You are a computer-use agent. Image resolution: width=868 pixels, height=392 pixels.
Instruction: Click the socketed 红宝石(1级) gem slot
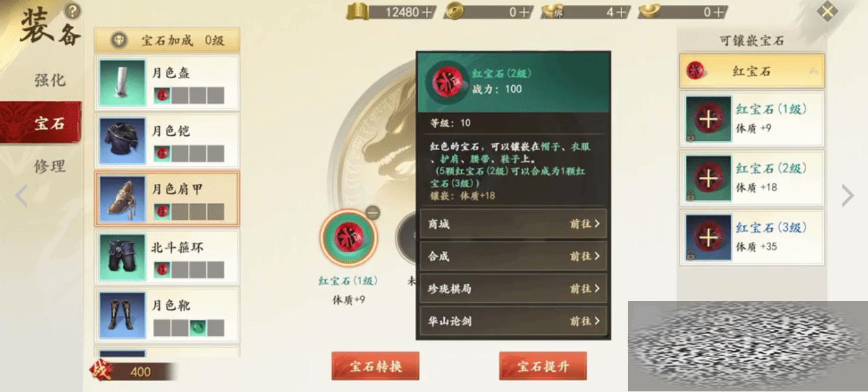[348, 238]
